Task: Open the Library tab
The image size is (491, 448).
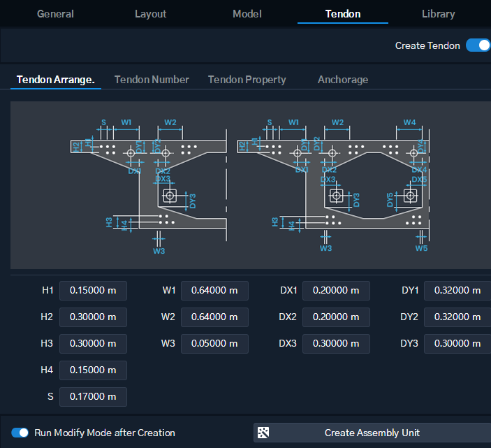Action: (438, 14)
